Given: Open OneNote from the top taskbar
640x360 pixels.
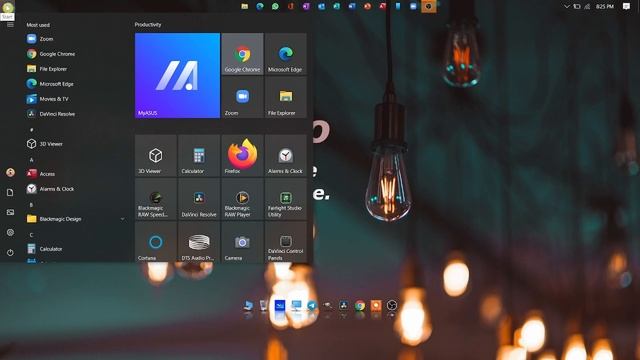Looking at the screenshot, I should (306, 6).
